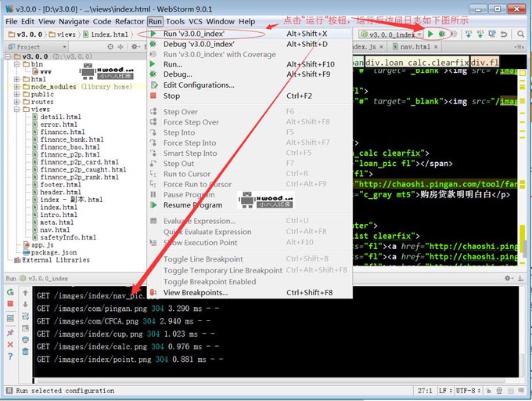Viewport: 532px width, 401px height.
Task: Open UTF-8 encoding selector
Action: point(468,391)
